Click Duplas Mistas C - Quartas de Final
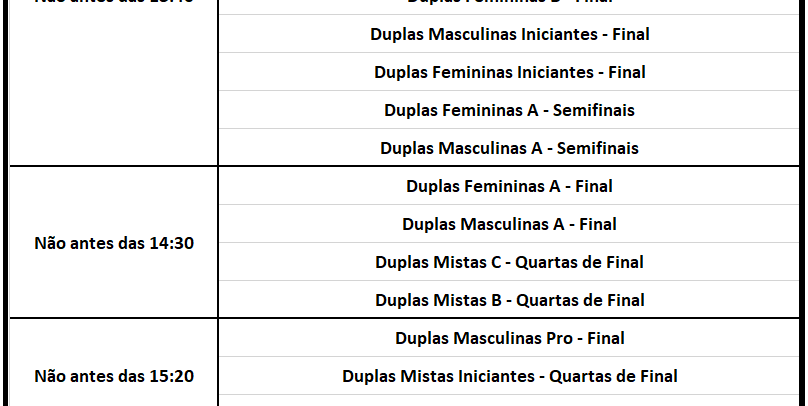808x406 pixels. pos(509,262)
